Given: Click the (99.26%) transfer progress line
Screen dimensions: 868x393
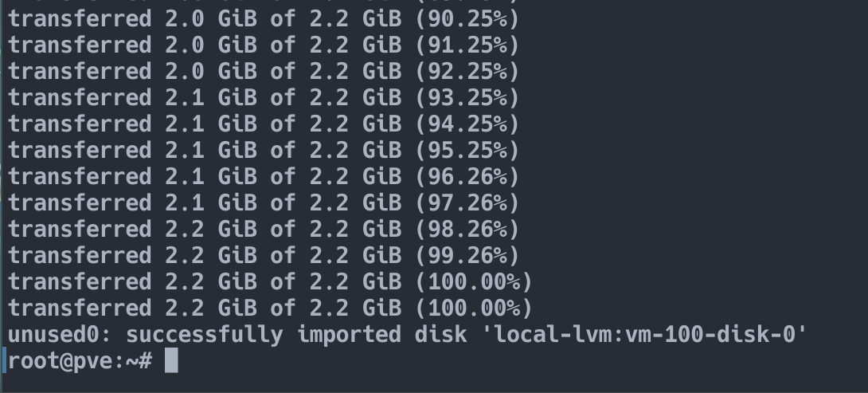Looking at the screenshot, I should (263, 256).
